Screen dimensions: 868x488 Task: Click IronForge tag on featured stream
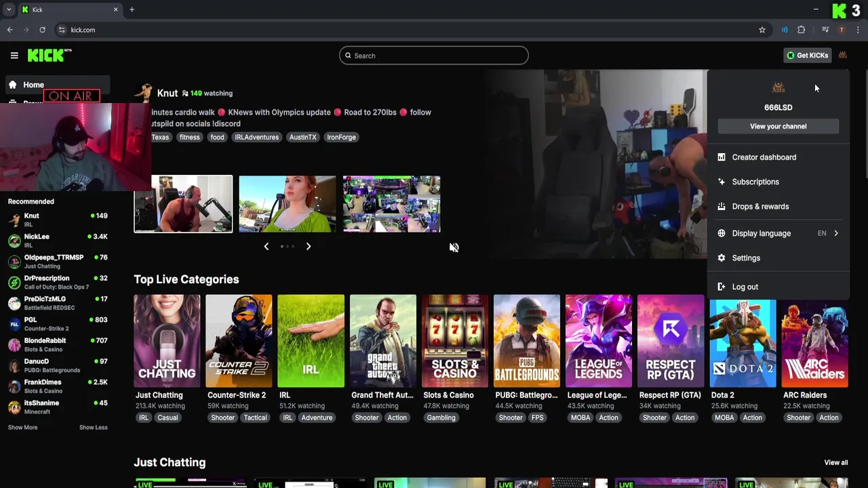click(x=341, y=137)
